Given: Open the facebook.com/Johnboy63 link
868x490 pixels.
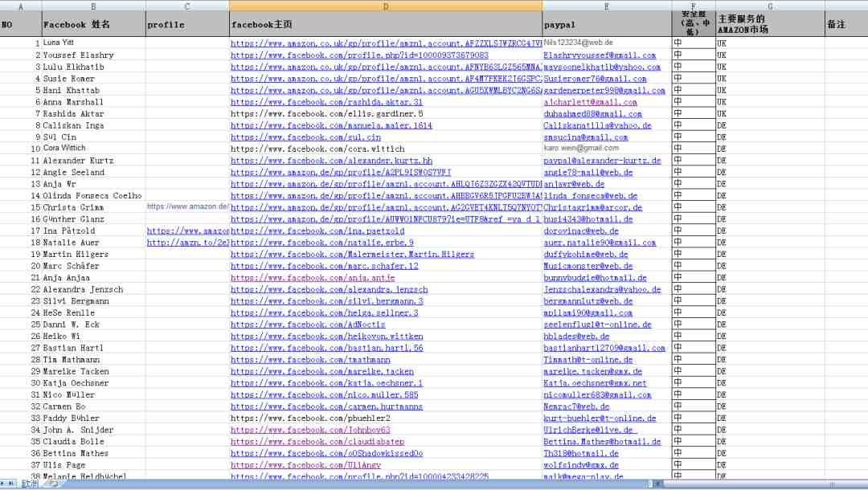Looking at the screenshot, I should point(310,430).
